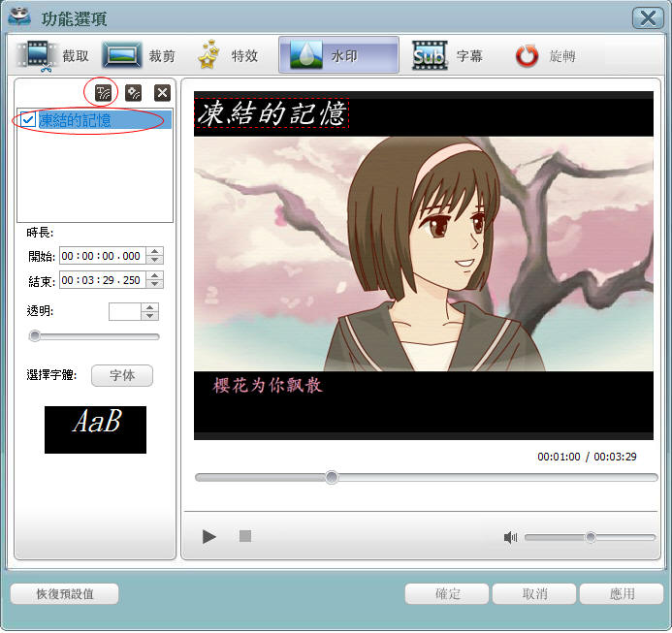The height and width of the screenshot is (633, 672).
Task: Click the delete watermark X icon
Action: coord(163,93)
